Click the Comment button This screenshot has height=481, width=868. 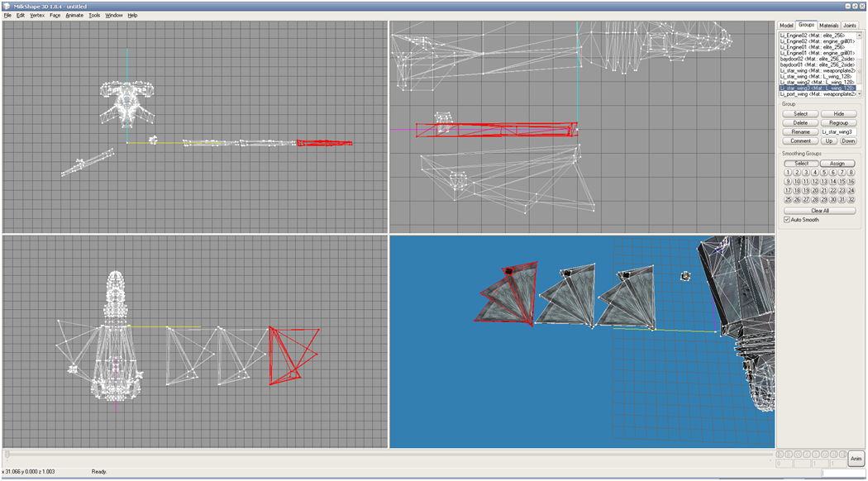tap(800, 141)
